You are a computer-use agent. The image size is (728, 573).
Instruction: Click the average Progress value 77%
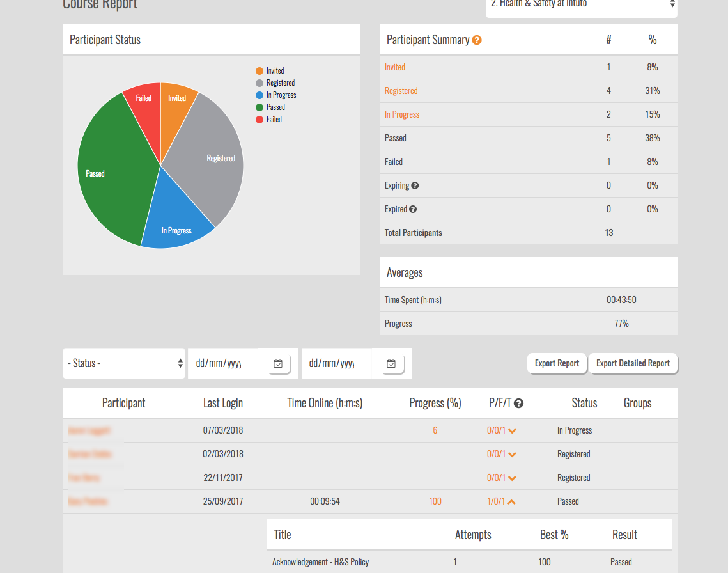click(x=621, y=324)
